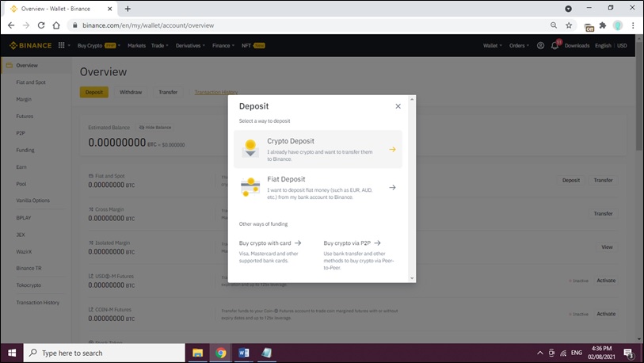Select Vanilla Options in sidebar
The height and width of the screenshot is (363, 644).
pos(32,201)
